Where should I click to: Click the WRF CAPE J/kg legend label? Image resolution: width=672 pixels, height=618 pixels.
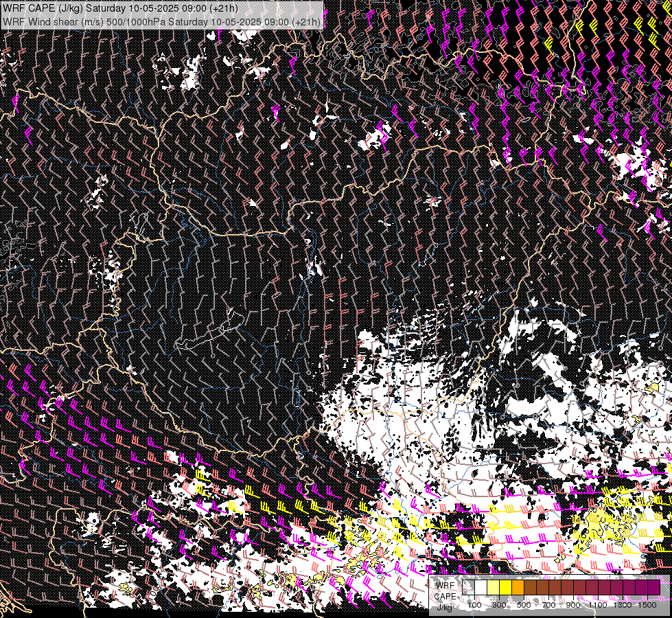[x=445, y=597]
